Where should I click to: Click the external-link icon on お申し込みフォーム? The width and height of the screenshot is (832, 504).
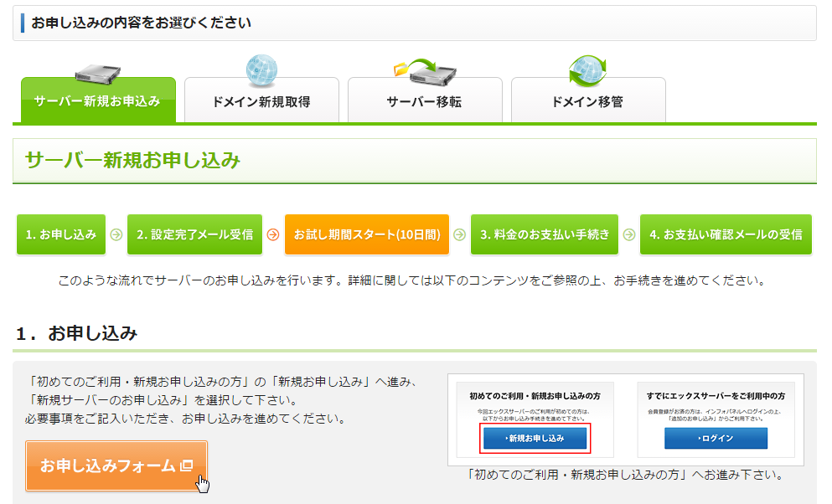coord(187,465)
